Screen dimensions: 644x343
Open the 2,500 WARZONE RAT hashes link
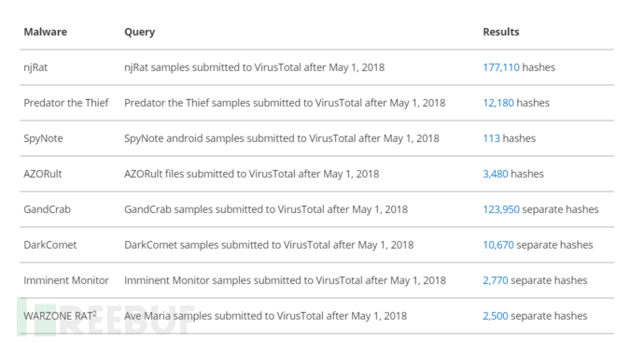[496, 316]
